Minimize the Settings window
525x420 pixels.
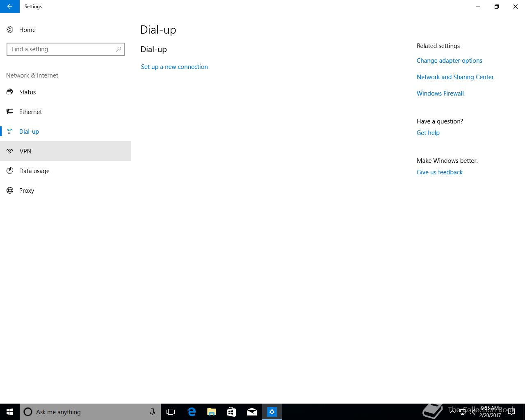pos(478,7)
